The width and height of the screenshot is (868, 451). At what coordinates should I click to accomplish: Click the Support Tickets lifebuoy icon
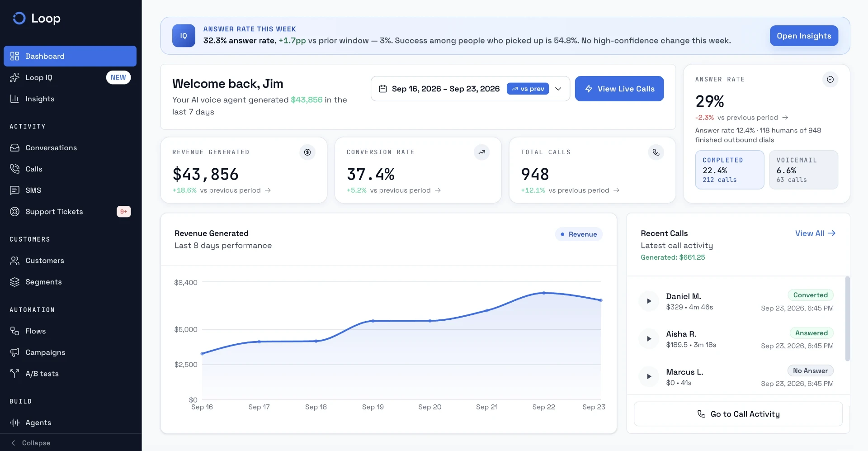point(15,211)
